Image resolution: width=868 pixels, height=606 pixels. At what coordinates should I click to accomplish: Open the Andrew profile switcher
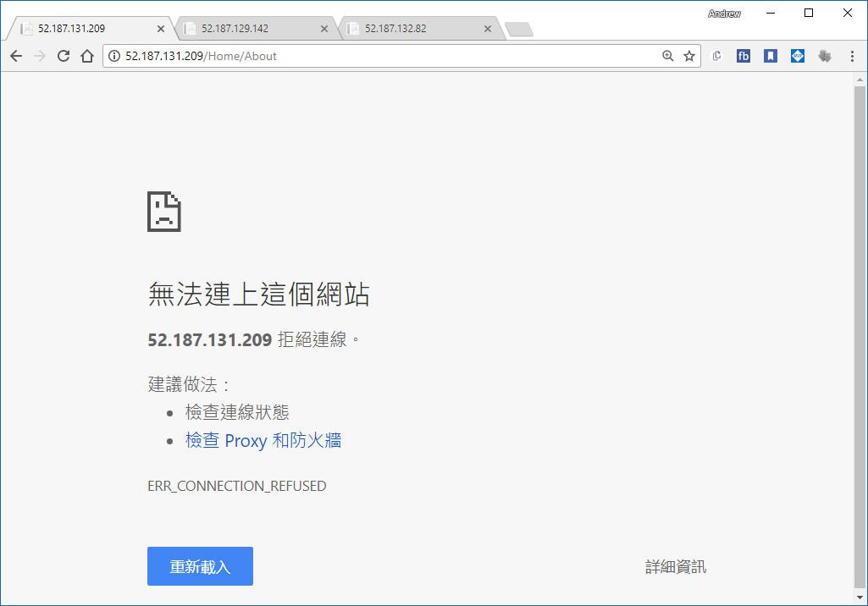coord(724,14)
